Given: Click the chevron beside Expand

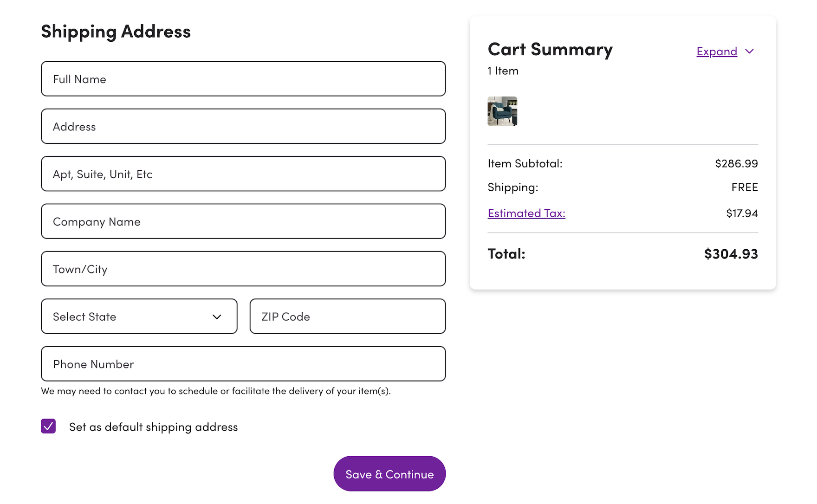Looking at the screenshot, I should coord(749,51).
